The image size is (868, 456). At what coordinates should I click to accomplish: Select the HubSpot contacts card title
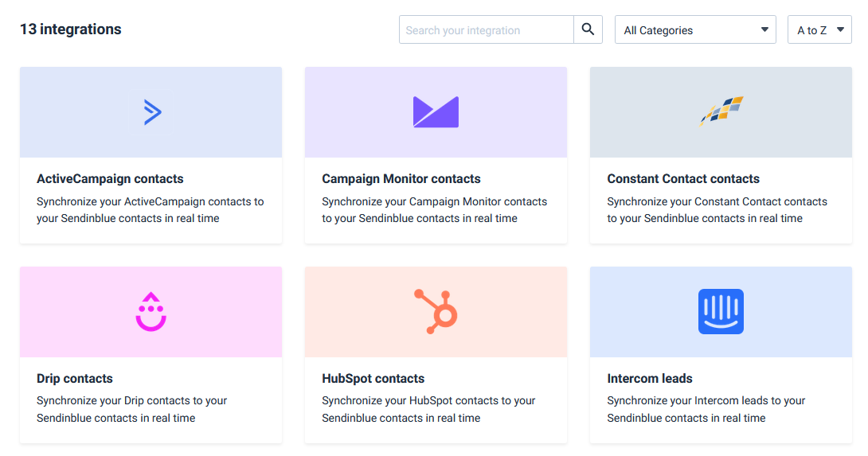pos(373,379)
